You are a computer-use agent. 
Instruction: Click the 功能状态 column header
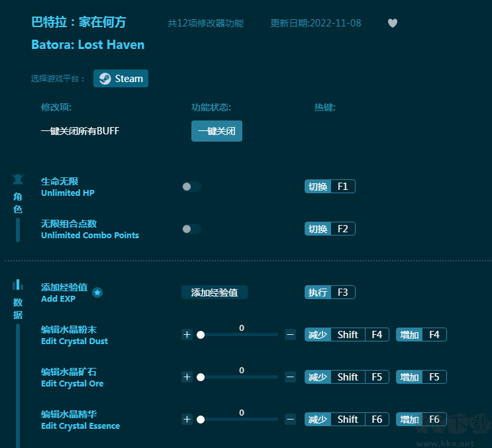[x=211, y=107]
